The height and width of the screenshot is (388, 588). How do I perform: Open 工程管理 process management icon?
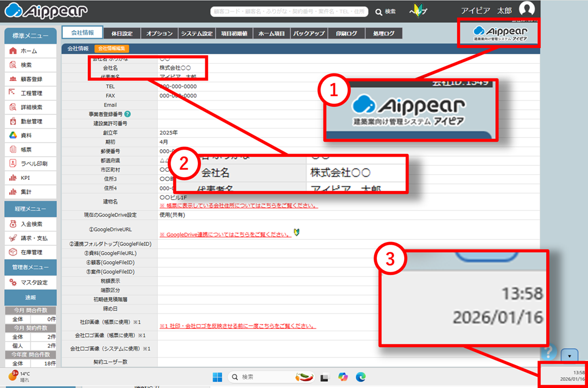(x=13, y=93)
